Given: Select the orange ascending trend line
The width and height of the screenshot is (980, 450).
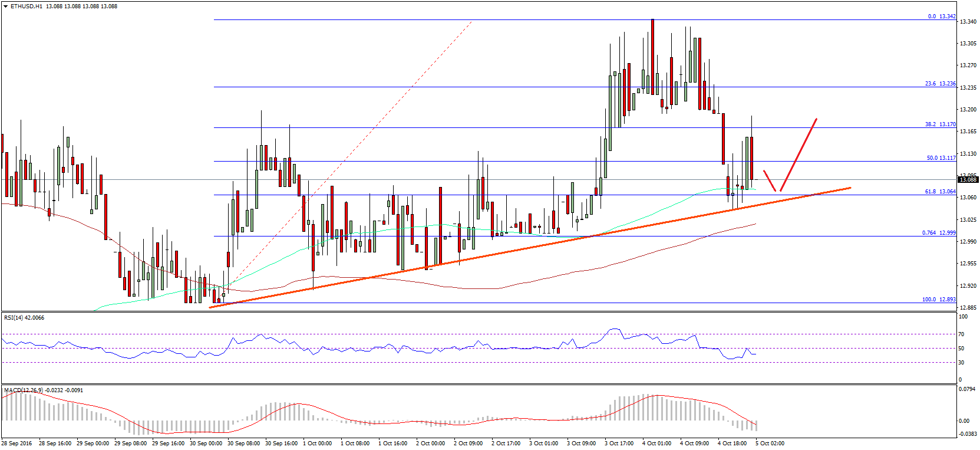Looking at the screenshot, I should (530, 247).
